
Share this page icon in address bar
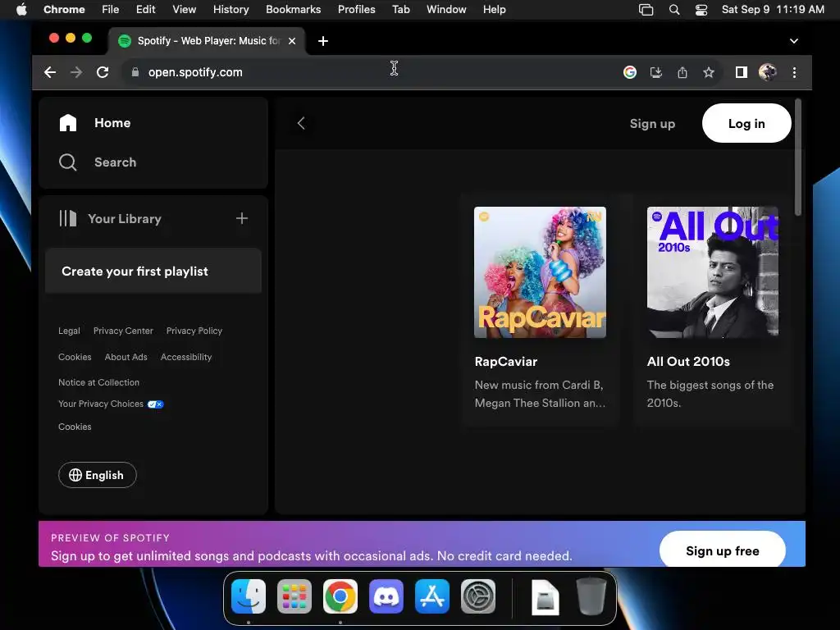(682, 72)
